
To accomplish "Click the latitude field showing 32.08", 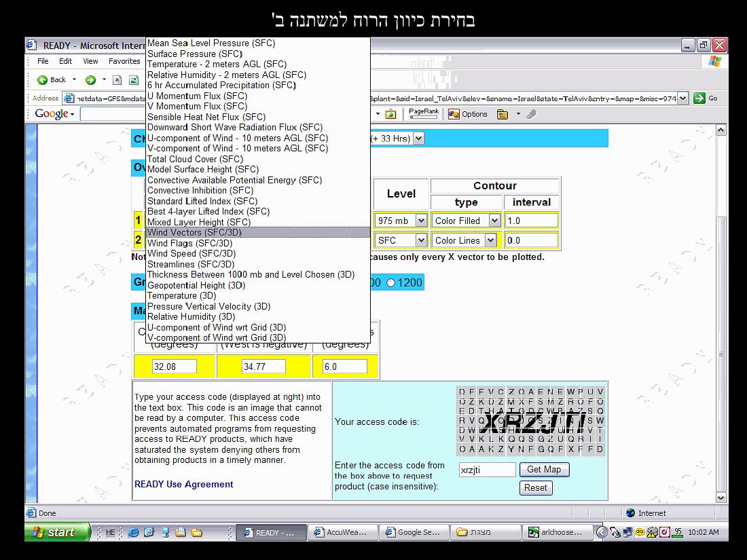I will click(175, 367).
